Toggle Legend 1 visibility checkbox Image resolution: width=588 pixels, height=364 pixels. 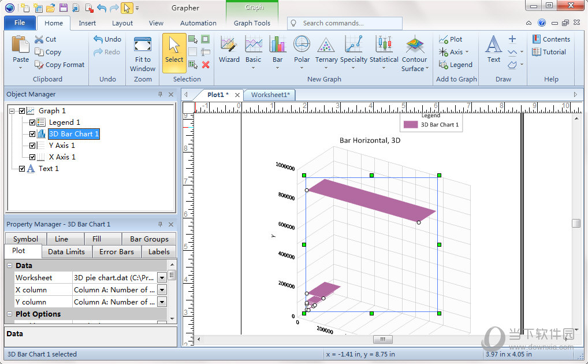point(32,122)
